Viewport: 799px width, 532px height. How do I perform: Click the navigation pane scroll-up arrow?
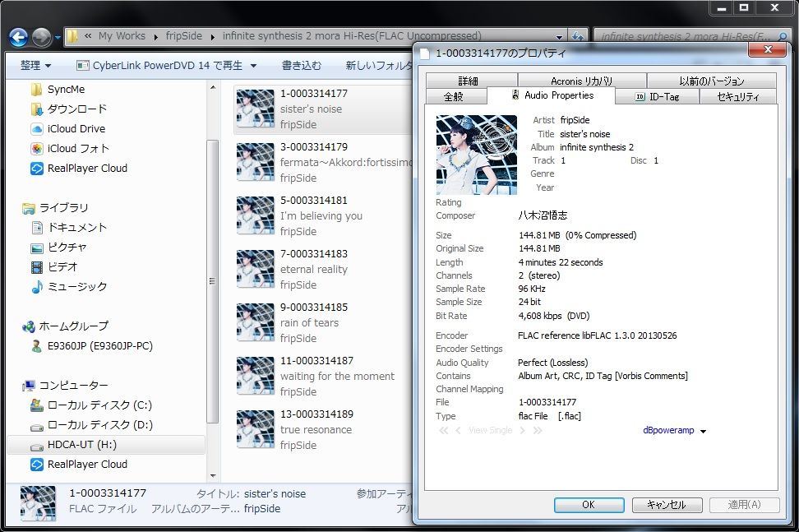(x=212, y=88)
